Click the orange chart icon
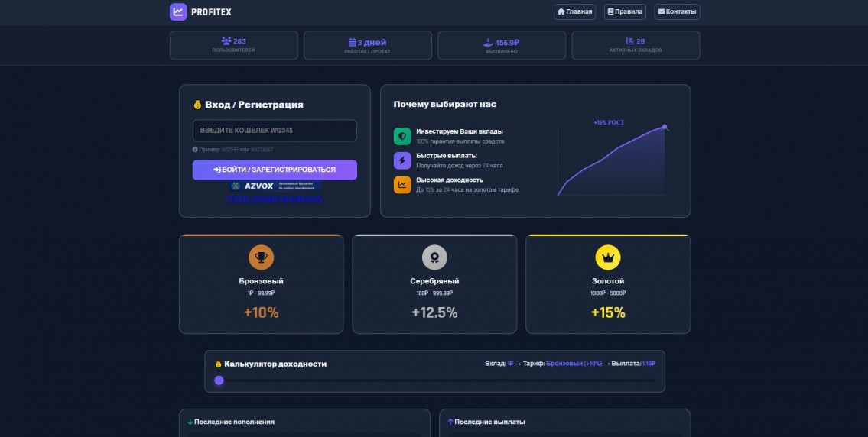 coord(402,185)
